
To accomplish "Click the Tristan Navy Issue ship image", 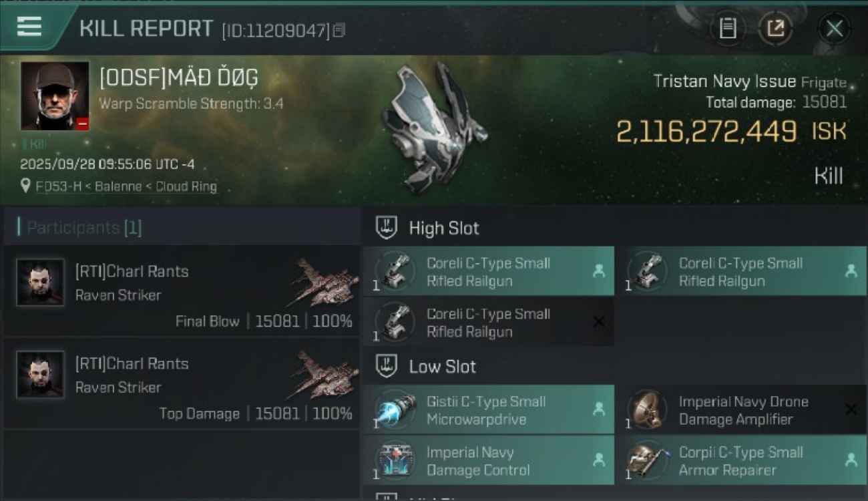I will [431, 127].
